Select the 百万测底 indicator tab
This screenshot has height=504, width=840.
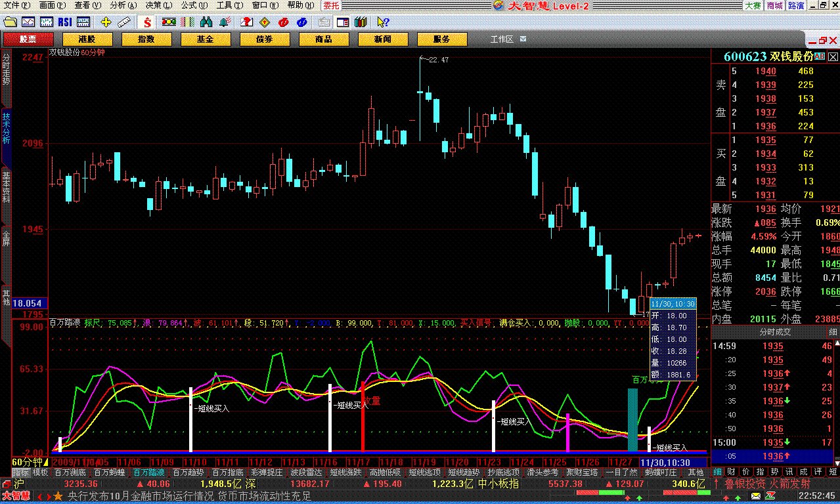click(x=70, y=472)
